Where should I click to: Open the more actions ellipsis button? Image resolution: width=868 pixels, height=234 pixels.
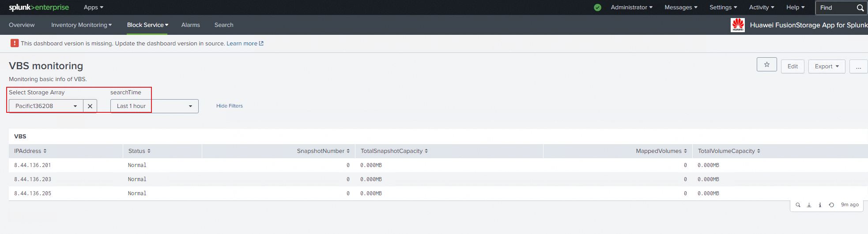click(x=858, y=67)
